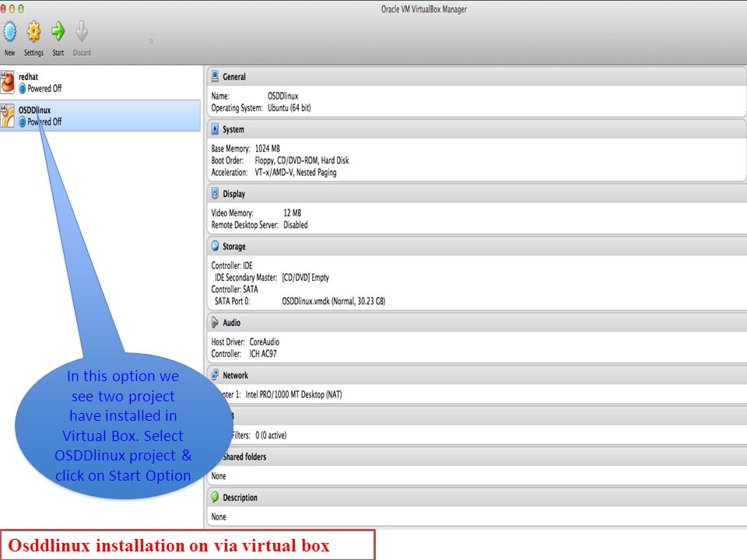747x560 pixels.
Task: Click the Audio section speaker icon
Action: pos(215,322)
